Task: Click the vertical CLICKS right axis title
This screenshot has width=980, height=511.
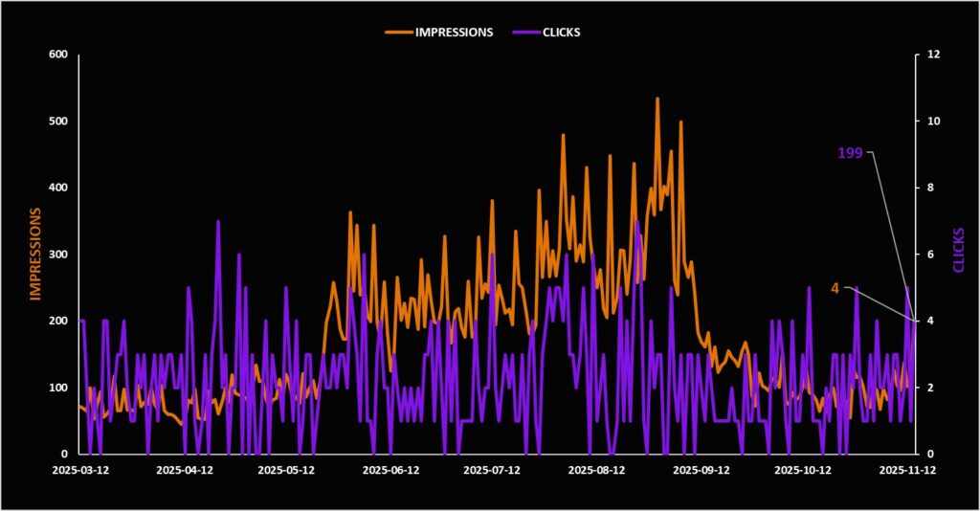Action: coord(957,250)
